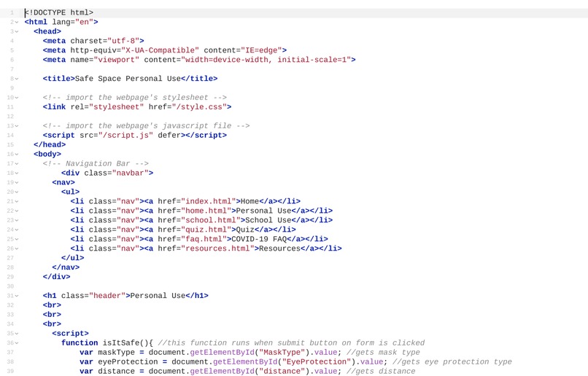Click the "/style.css" href value
588x376 pixels.
[x=199, y=107]
